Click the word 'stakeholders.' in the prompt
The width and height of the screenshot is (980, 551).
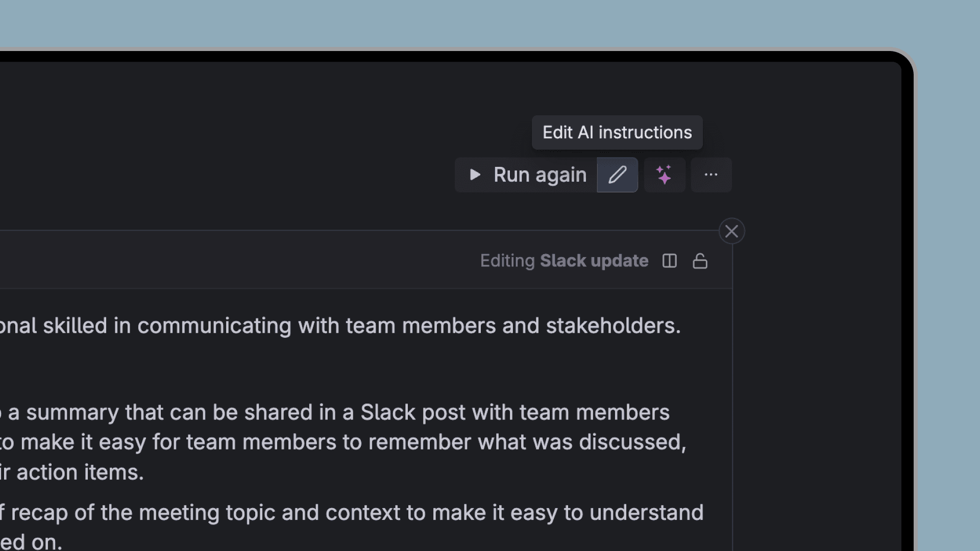(x=614, y=325)
